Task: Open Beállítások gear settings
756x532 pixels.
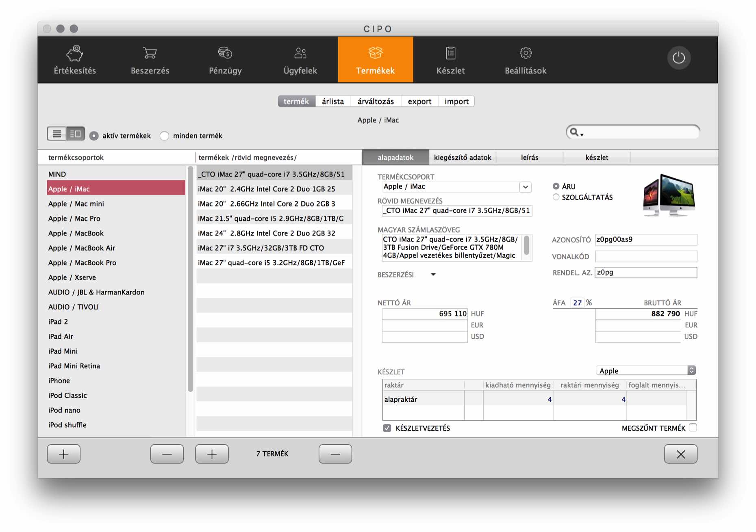Action: [x=526, y=60]
